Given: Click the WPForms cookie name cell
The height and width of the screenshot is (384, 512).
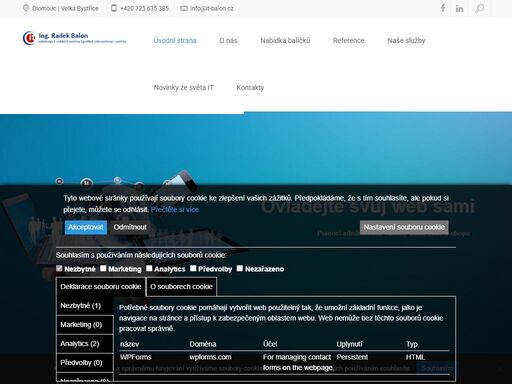Looking at the screenshot, I should coord(136,357).
